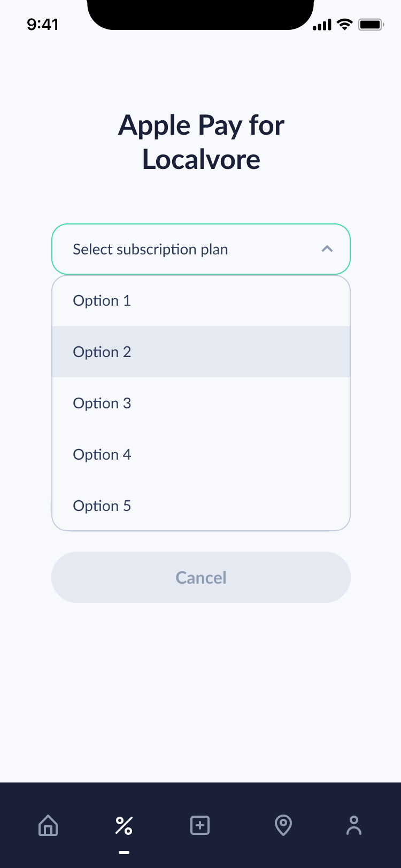This screenshot has width=401, height=868.
Task: Open the profile person icon
Action: click(x=354, y=825)
